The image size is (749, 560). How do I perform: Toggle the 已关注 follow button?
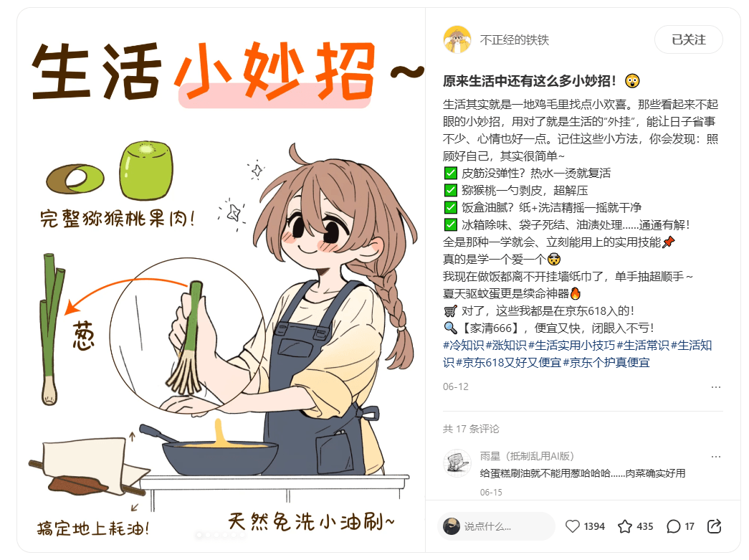click(x=688, y=39)
